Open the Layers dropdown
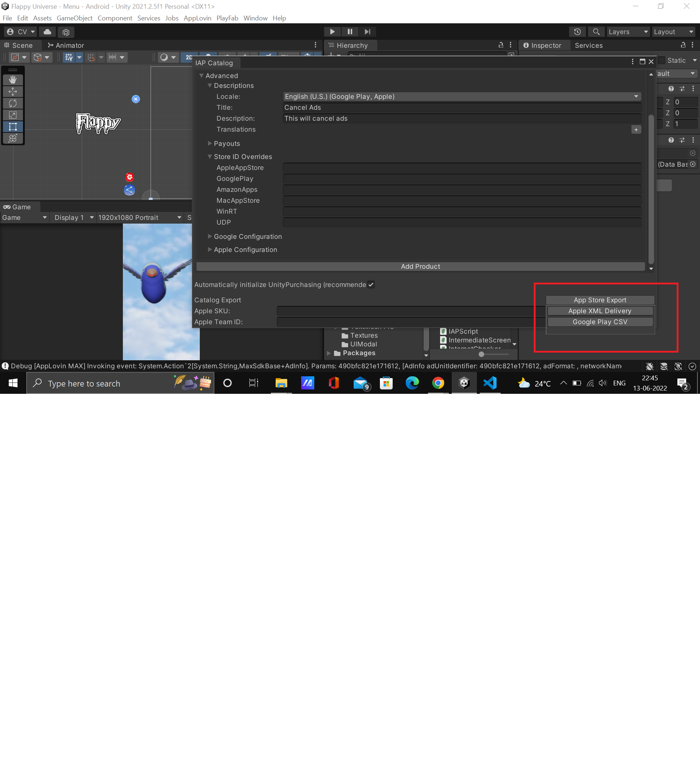This screenshot has width=700, height=757. [x=628, y=32]
